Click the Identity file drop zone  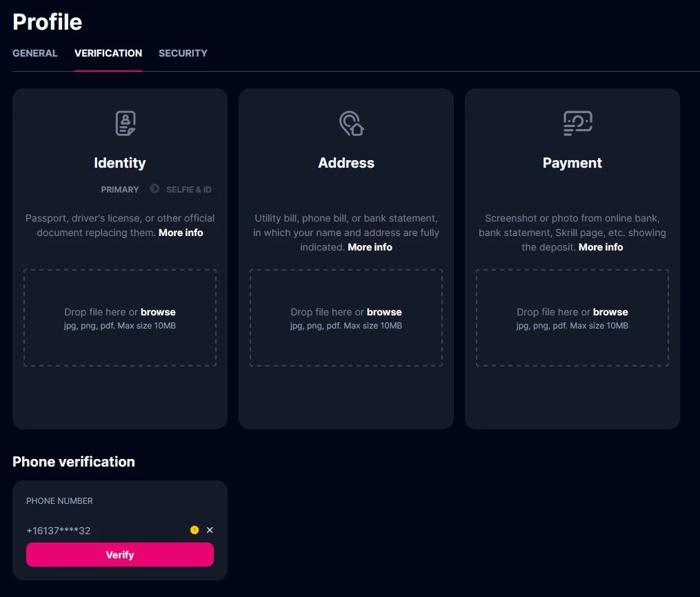coord(120,317)
